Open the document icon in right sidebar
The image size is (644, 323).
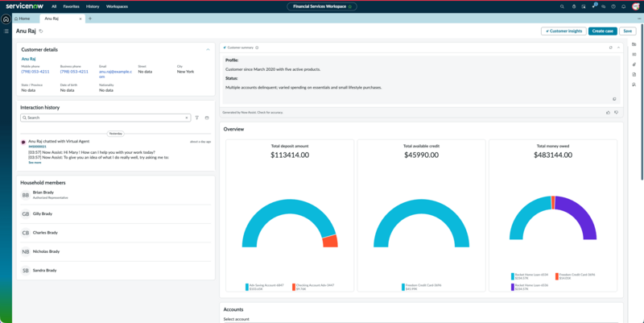634,74
